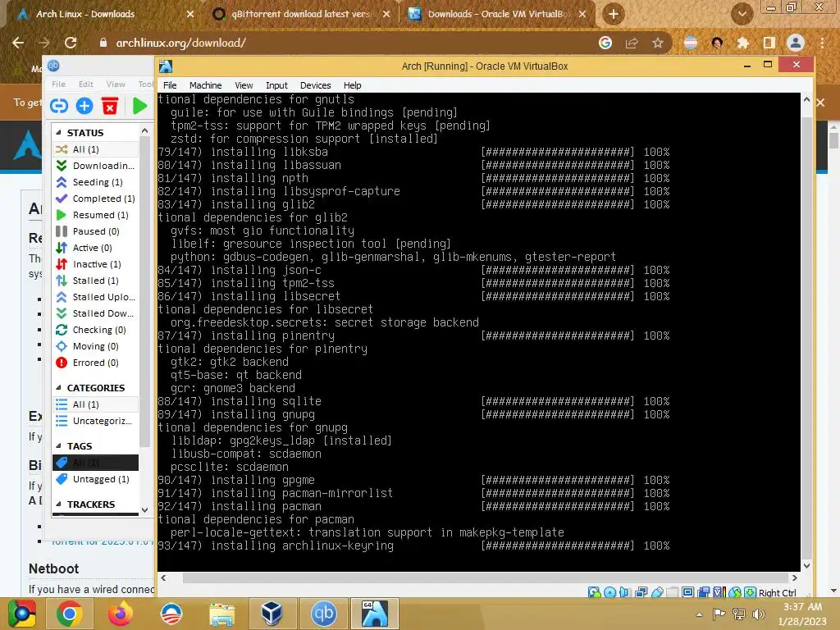Screen dimensions: 840x630
Task: Open VirtualBox Input menu
Action: pyautogui.click(x=276, y=85)
